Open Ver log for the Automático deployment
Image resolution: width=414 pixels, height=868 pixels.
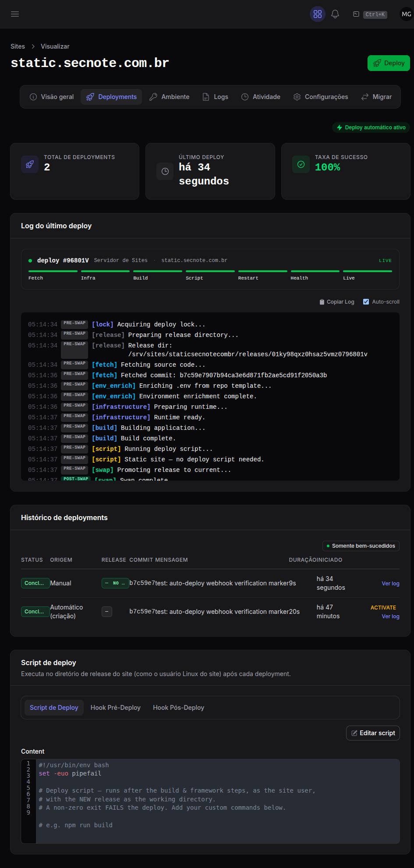(x=390, y=616)
